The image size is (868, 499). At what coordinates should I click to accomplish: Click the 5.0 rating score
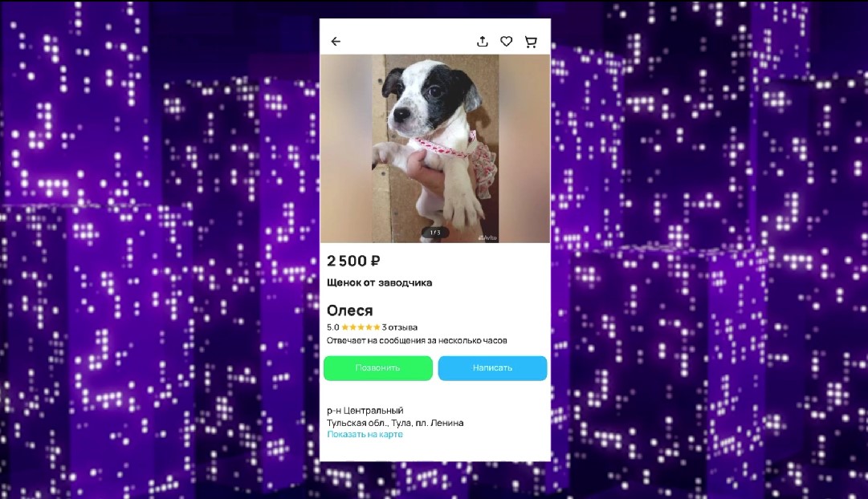[x=332, y=327]
